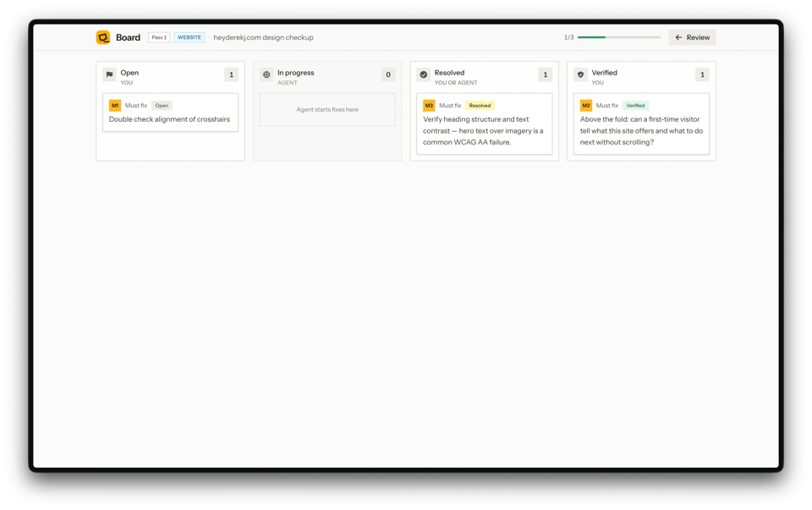Screen dimensions: 812x510
Task: Click the Review back button
Action: click(x=693, y=37)
